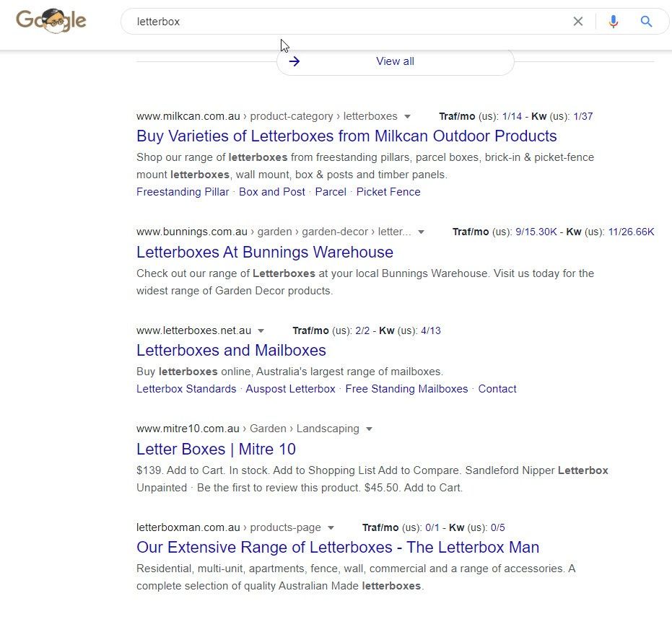Expand the letterboxman.com.au result dropdown arrow
Viewport: 672px width, 627px height.
click(331, 528)
